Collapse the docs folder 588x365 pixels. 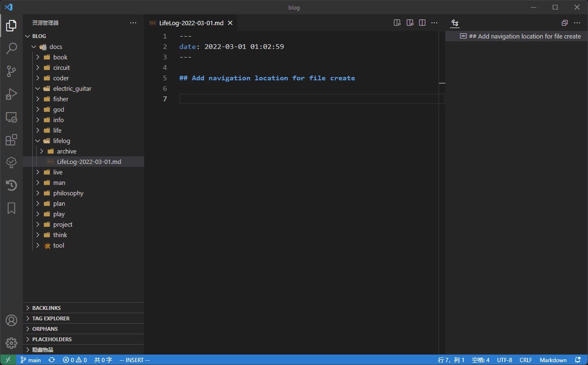pos(34,47)
